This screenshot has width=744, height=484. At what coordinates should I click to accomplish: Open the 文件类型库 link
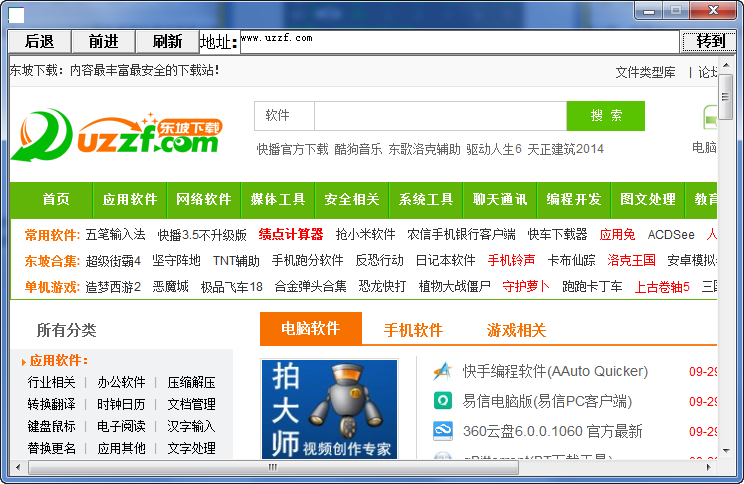click(x=645, y=73)
